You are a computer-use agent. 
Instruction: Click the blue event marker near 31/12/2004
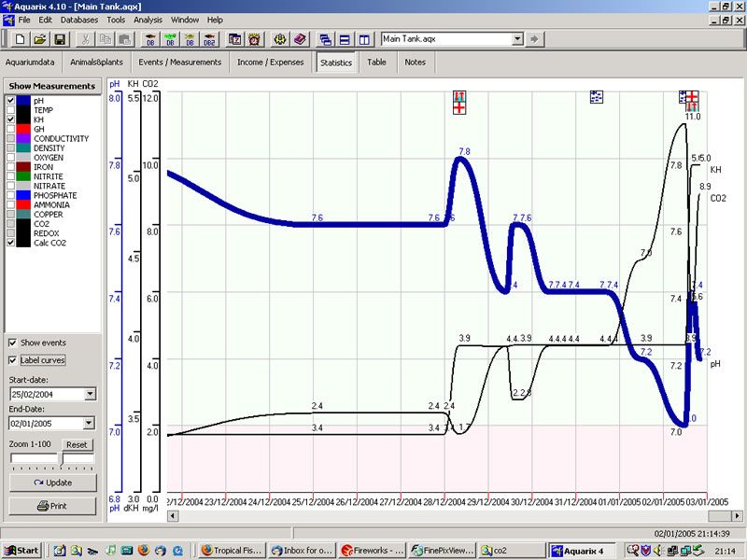pyautogui.click(x=596, y=97)
